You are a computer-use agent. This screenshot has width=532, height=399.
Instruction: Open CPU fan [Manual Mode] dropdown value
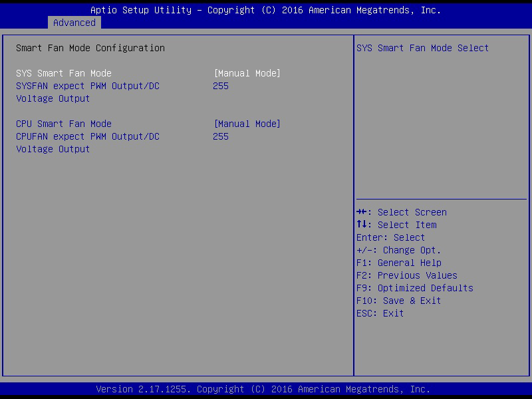(247, 124)
